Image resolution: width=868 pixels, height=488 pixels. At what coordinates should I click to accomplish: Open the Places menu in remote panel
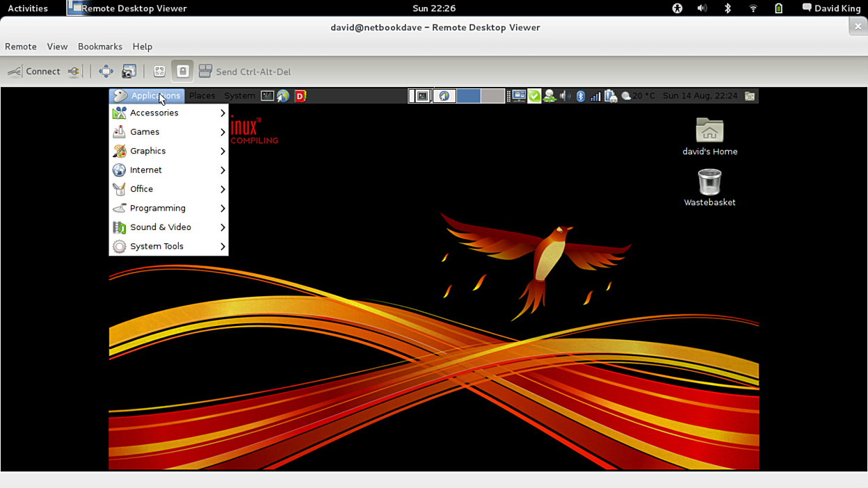tap(202, 96)
